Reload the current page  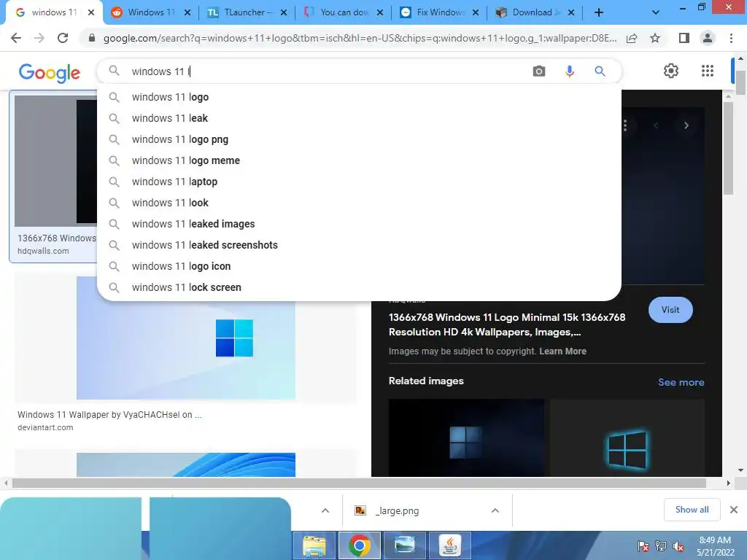pyautogui.click(x=63, y=38)
